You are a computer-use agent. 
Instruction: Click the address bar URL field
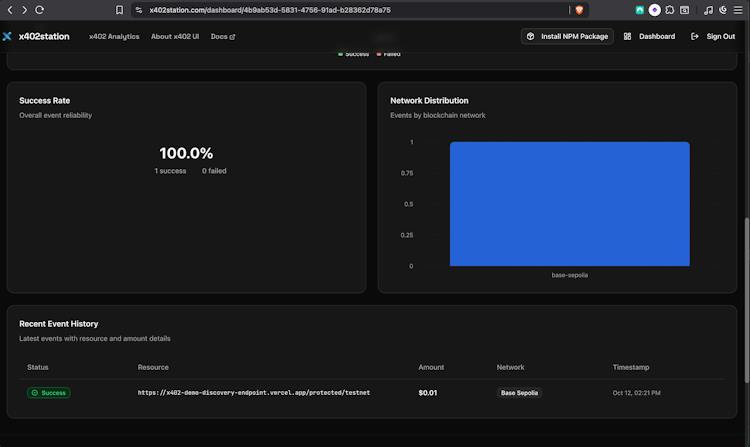pyautogui.click(x=349, y=10)
